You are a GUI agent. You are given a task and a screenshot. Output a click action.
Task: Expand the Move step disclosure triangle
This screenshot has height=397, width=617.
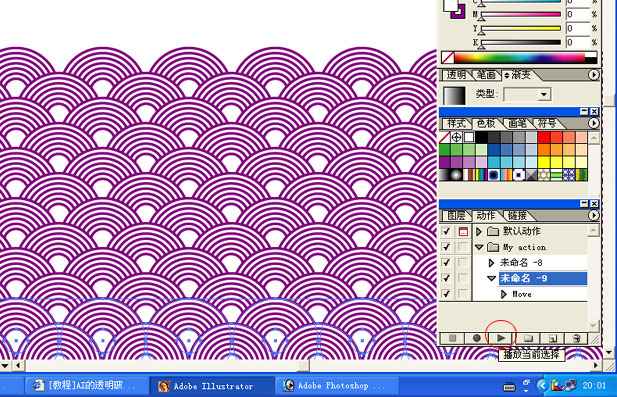click(504, 294)
